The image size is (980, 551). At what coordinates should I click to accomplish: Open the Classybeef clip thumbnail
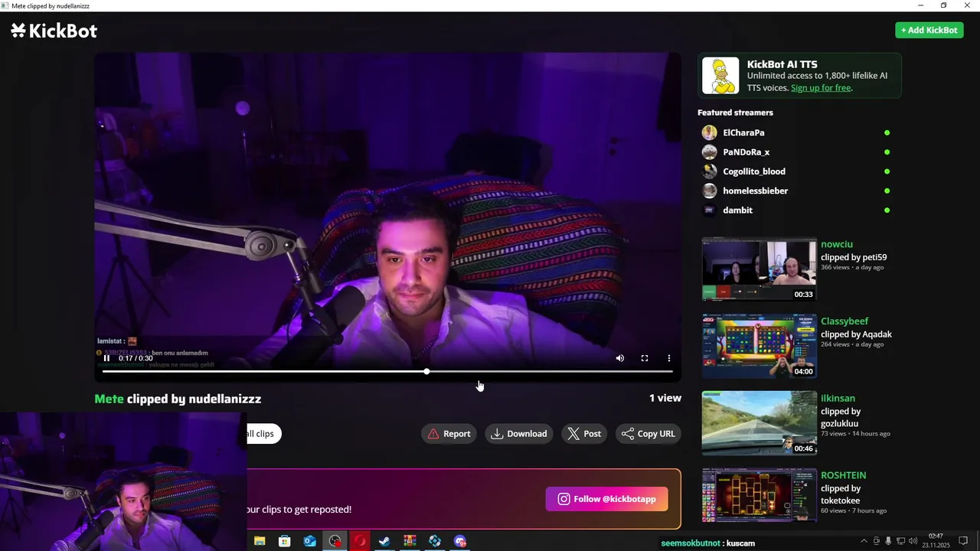[759, 347]
